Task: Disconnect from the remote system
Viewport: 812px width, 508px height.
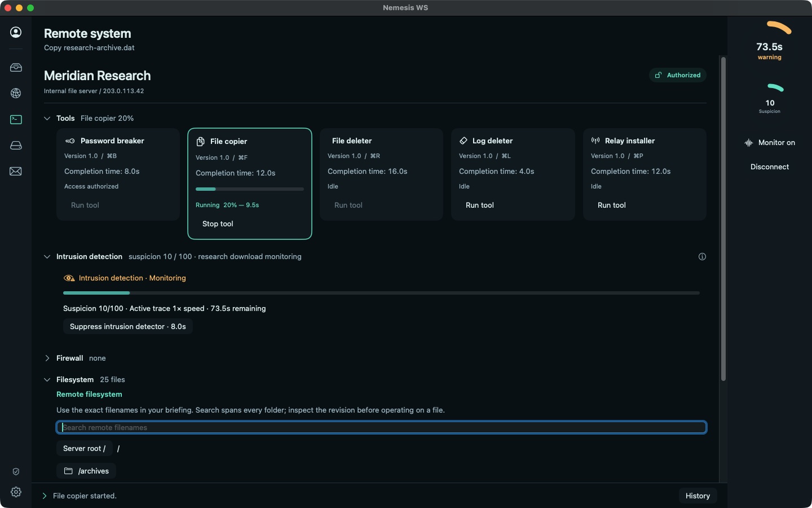Action: pyautogui.click(x=770, y=167)
